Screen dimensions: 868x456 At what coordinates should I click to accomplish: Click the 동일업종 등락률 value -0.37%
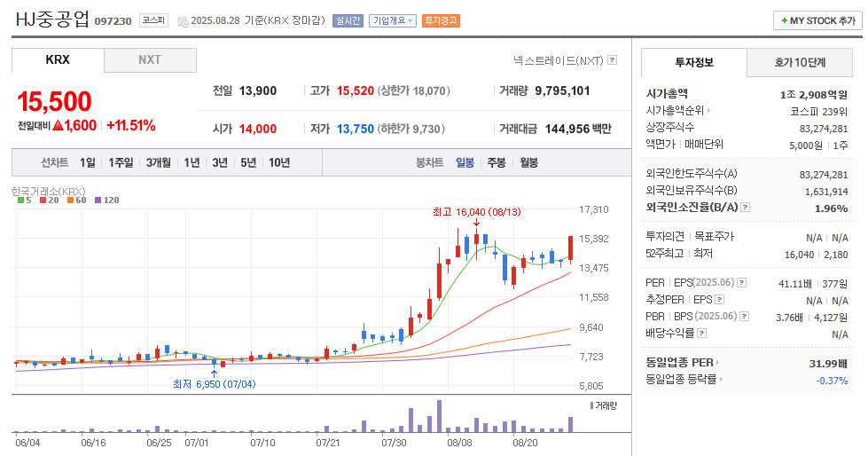tap(832, 381)
